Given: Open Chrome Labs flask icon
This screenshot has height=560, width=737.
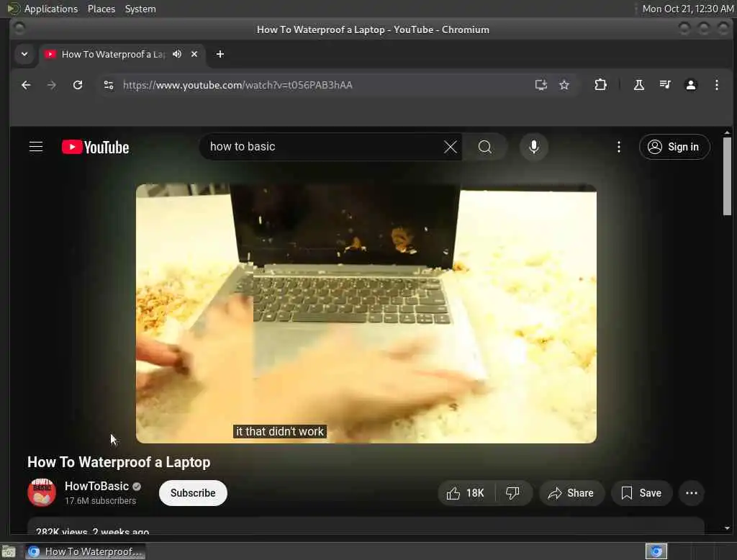Looking at the screenshot, I should tap(639, 85).
